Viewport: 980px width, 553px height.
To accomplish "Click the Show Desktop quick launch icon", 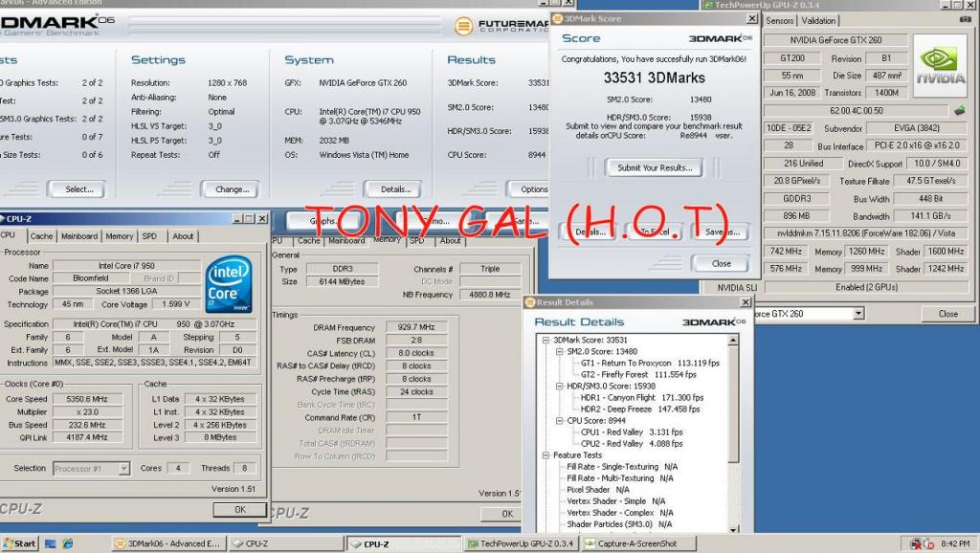I will coord(51,543).
